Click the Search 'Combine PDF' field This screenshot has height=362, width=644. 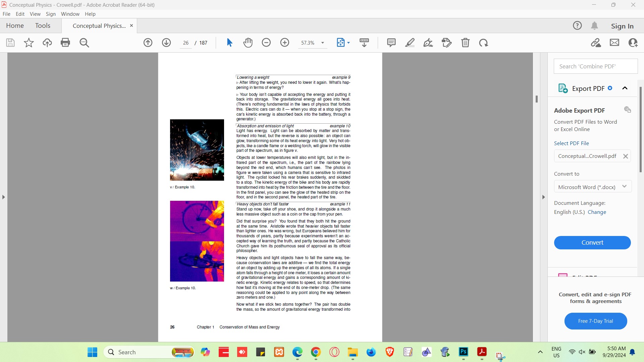pos(595,66)
